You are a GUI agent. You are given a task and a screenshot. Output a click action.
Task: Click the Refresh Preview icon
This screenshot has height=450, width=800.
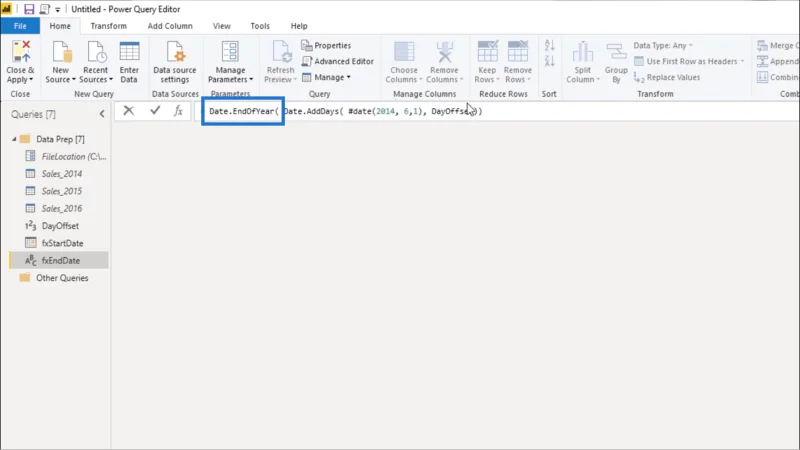(x=281, y=52)
